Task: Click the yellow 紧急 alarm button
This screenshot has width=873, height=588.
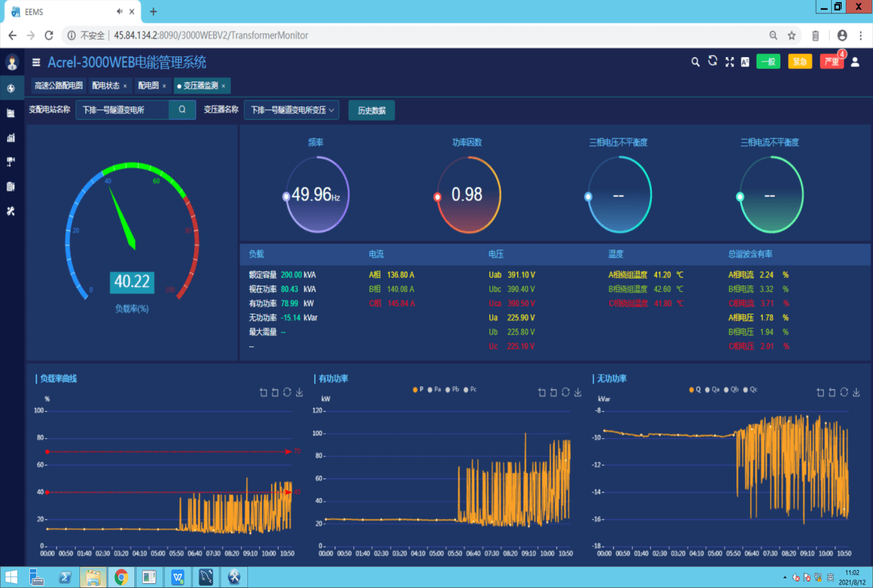Action: pyautogui.click(x=800, y=62)
